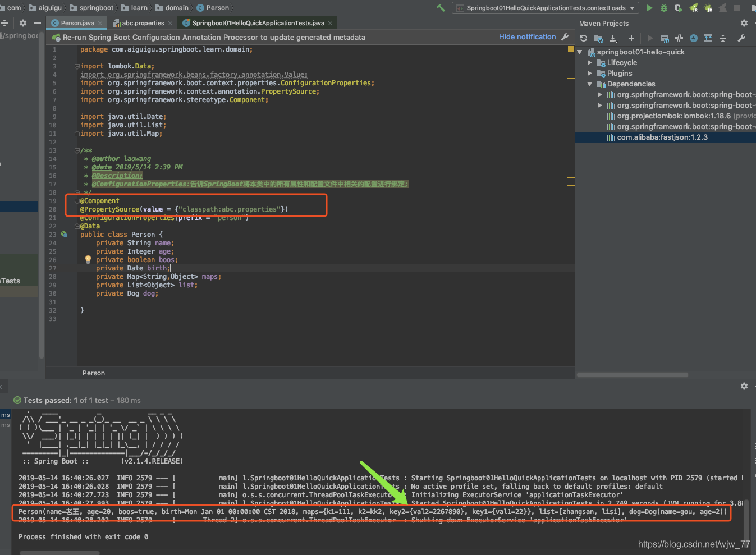The height and width of the screenshot is (555, 756).
Task: Open project panel gear settings
Action: [23, 23]
